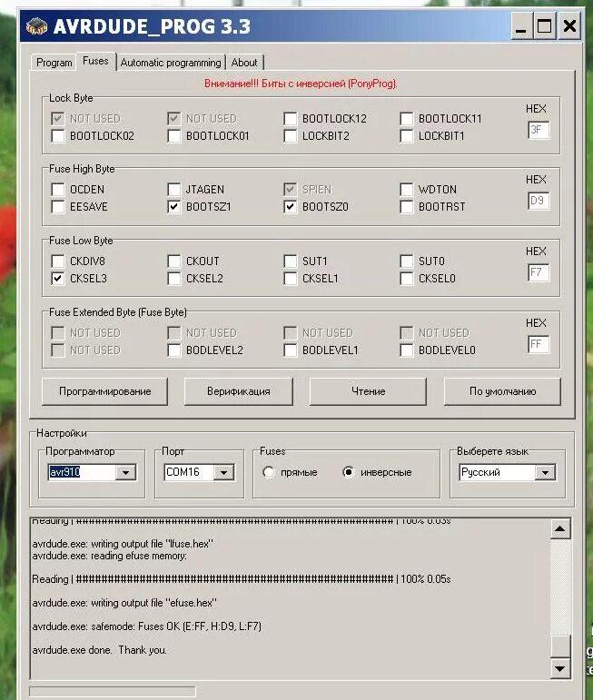Screen dimensions: 593x700
Task: Click the Верификация button
Action: [239, 391]
